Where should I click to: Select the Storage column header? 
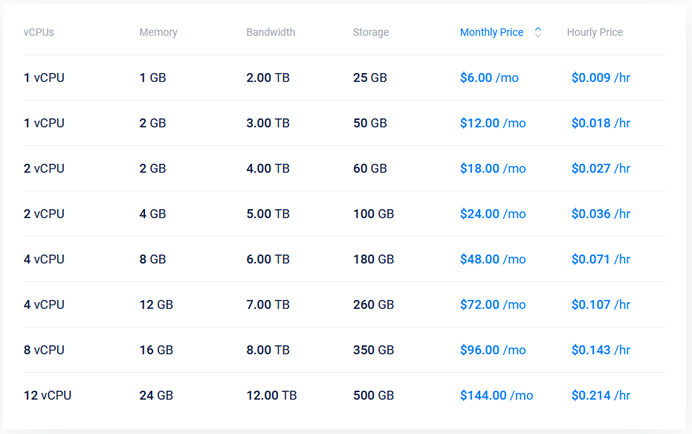(x=371, y=32)
